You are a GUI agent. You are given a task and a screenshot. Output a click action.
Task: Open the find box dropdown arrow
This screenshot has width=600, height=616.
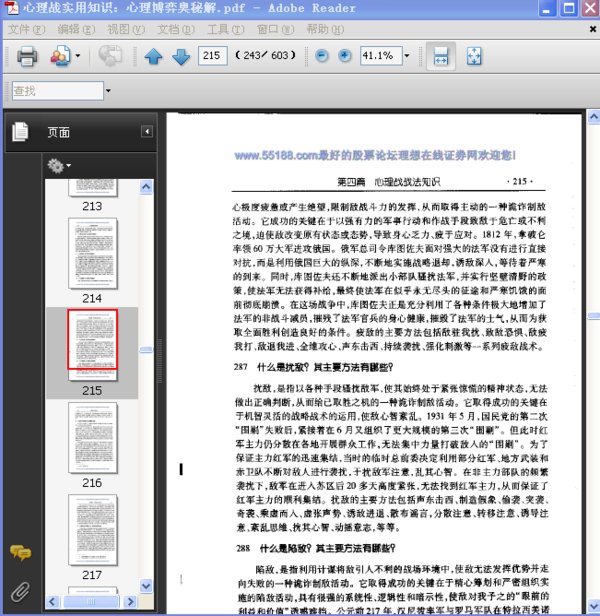pos(108,91)
